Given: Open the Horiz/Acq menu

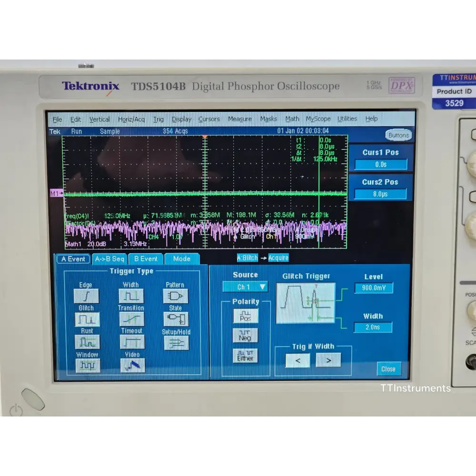Looking at the screenshot, I should (x=131, y=119).
